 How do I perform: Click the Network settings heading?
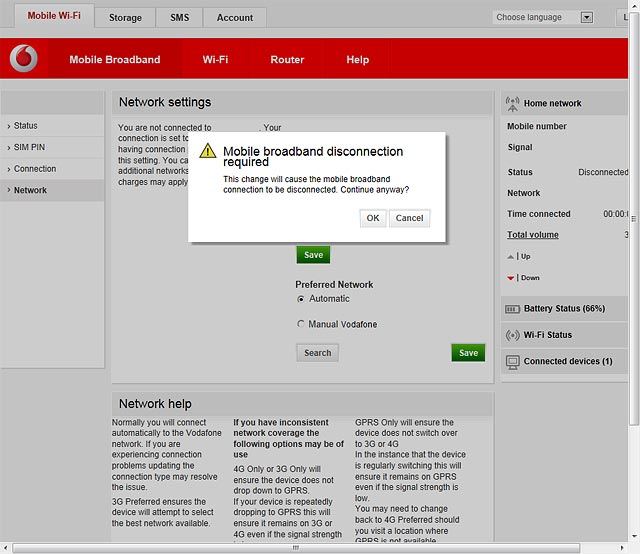165,102
